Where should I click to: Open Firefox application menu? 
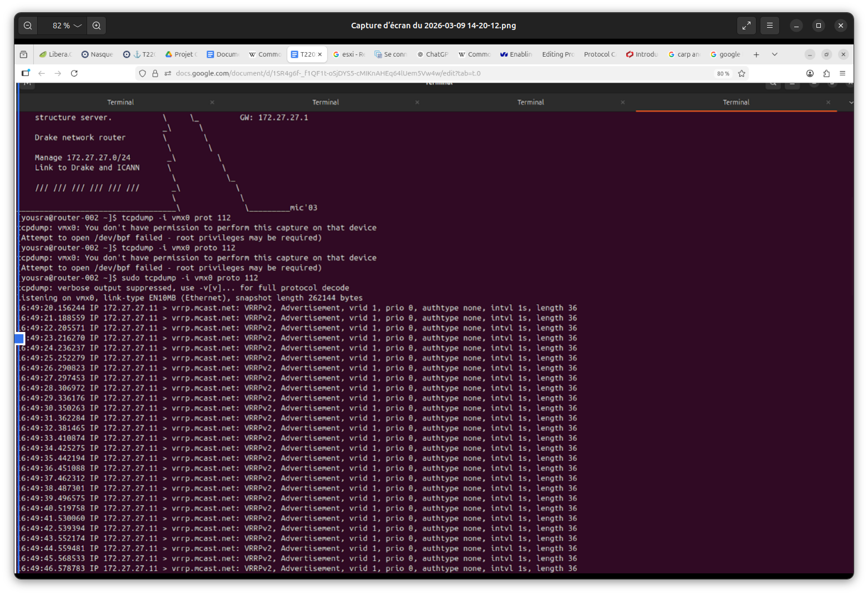[x=842, y=73]
